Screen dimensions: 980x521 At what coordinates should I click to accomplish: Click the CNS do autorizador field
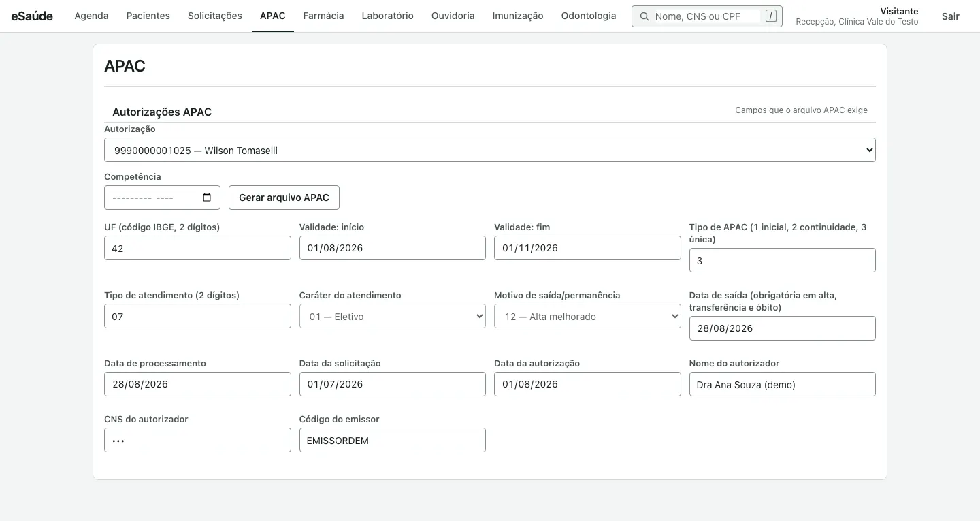(x=197, y=440)
